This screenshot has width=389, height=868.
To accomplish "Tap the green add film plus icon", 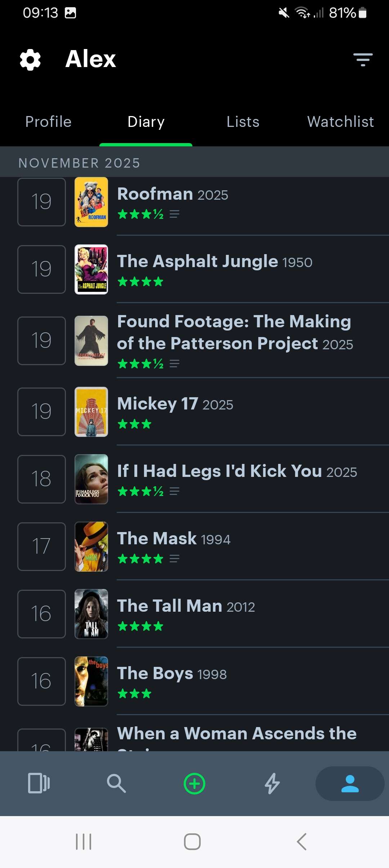I will (x=194, y=784).
